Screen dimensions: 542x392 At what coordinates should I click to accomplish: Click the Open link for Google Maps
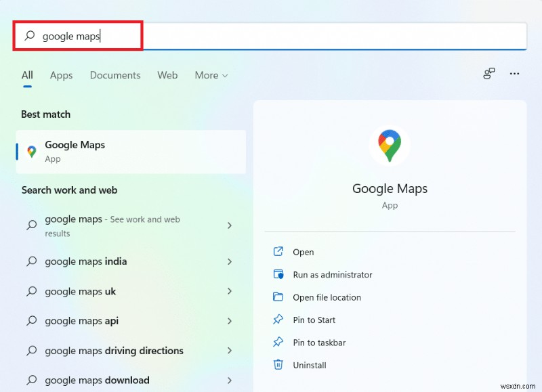pos(303,251)
